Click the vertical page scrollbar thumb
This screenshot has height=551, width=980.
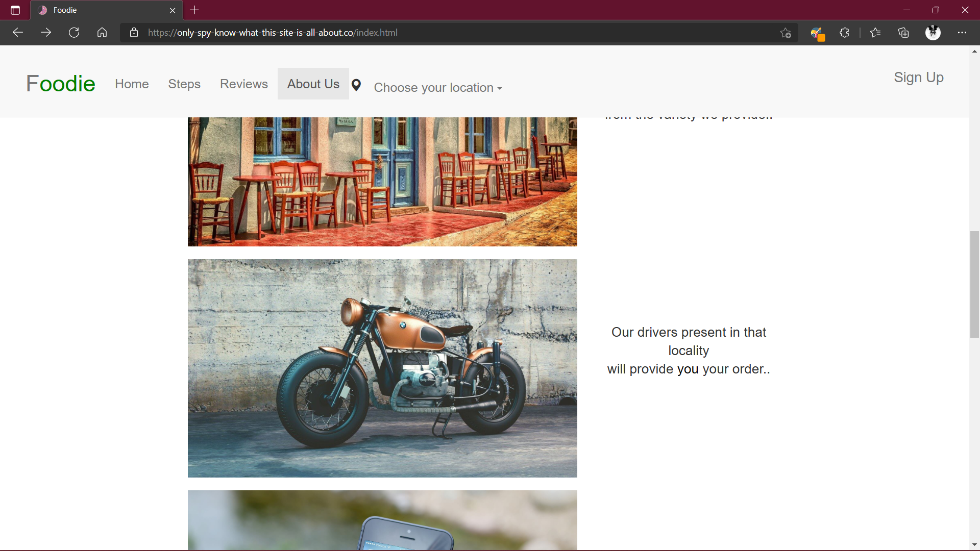[974, 284]
